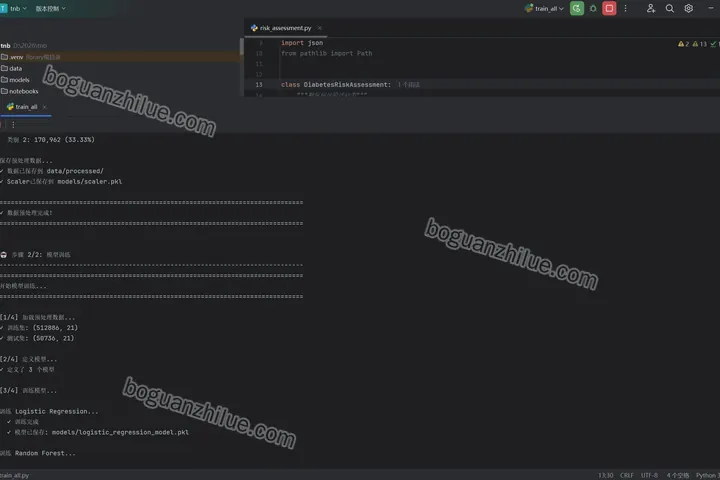Click line number 13 in the gutter
This screenshot has width=720, height=480.
click(x=259, y=85)
